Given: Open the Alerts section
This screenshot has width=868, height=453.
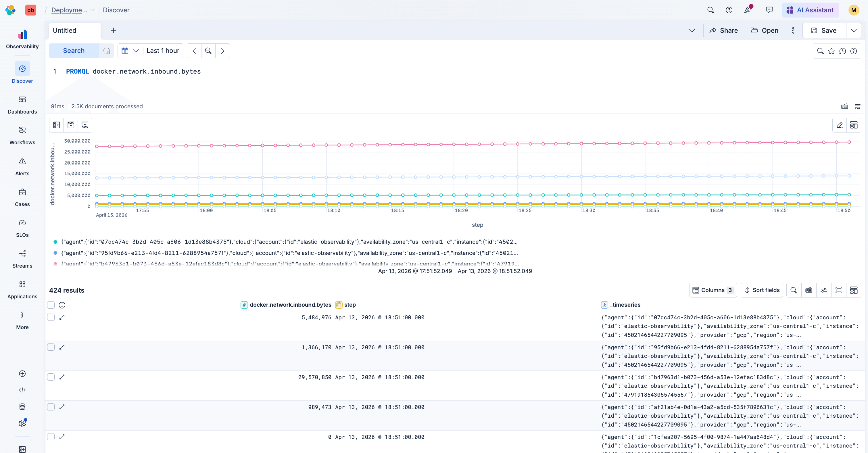Looking at the screenshot, I should (x=22, y=166).
